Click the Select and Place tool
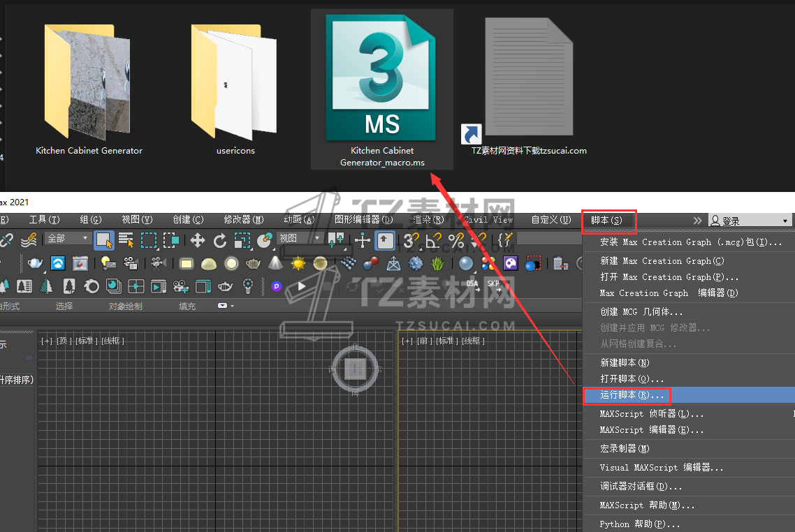 [265, 240]
